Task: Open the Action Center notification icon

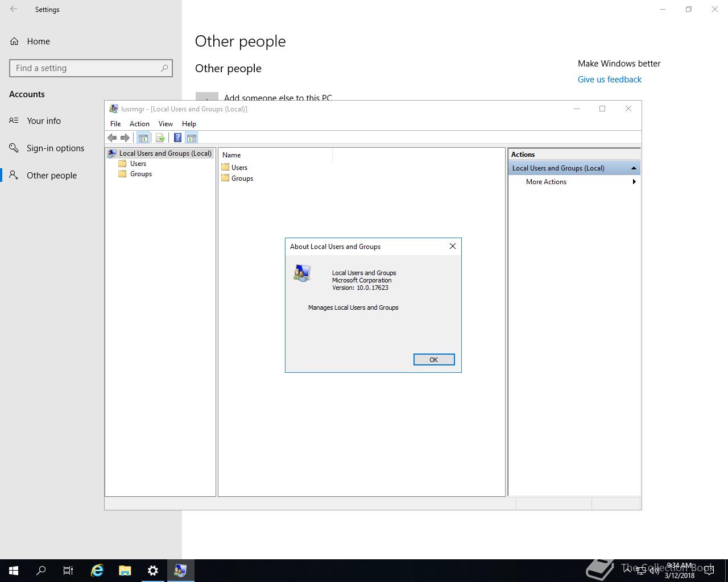Action: tap(709, 571)
